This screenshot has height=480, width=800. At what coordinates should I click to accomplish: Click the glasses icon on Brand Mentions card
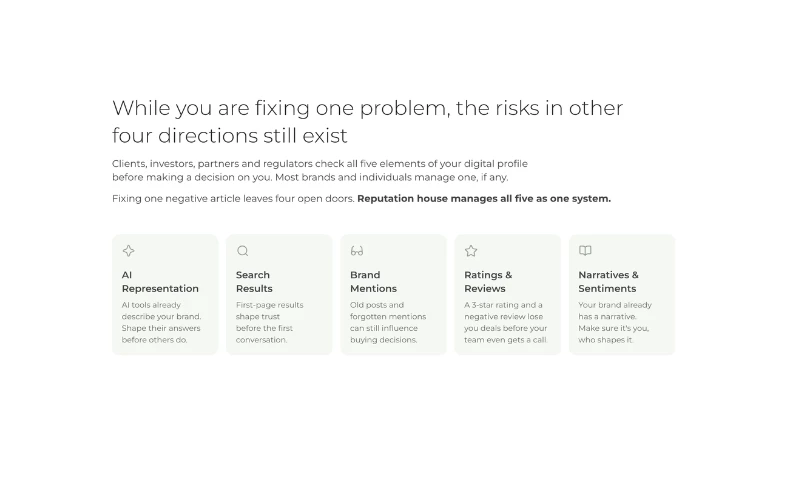coord(357,250)
